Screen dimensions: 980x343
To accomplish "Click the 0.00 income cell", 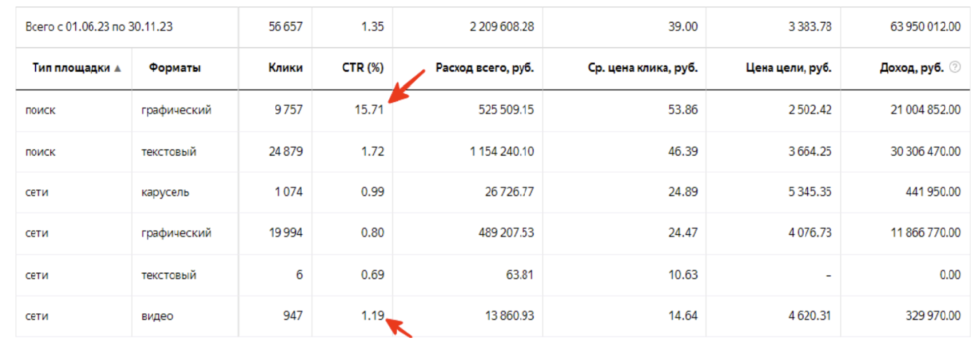I will click(x=949, y=275).
